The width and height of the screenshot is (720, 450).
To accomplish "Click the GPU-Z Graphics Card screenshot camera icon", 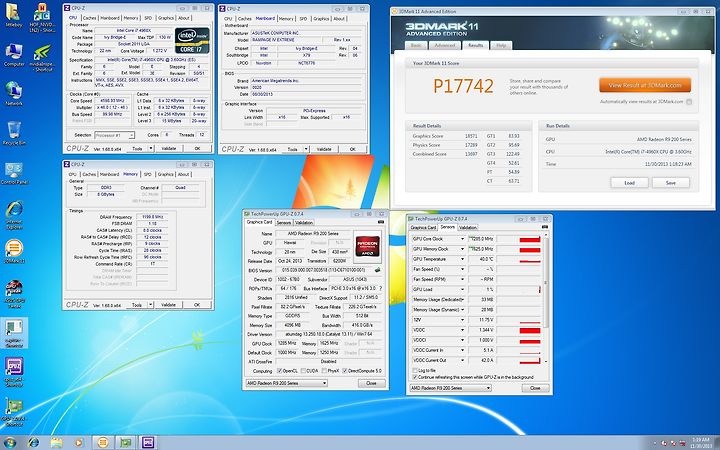I will pos(381,222).
